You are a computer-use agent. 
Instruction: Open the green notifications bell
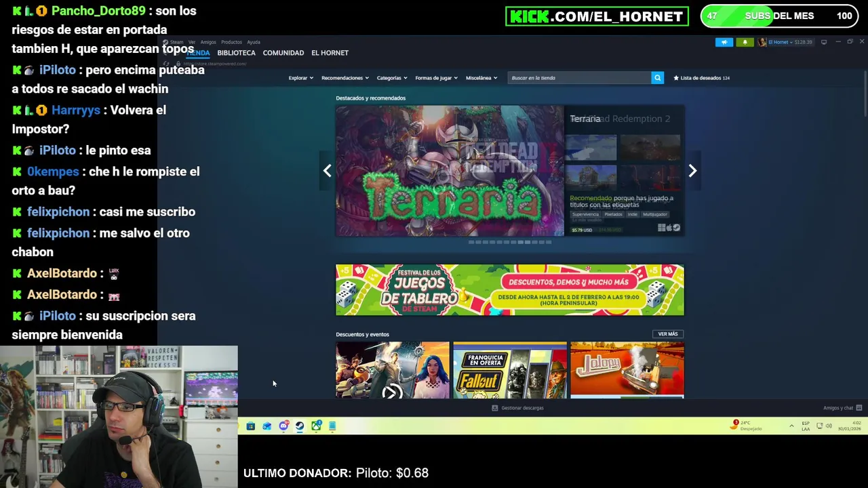[745, 42]
